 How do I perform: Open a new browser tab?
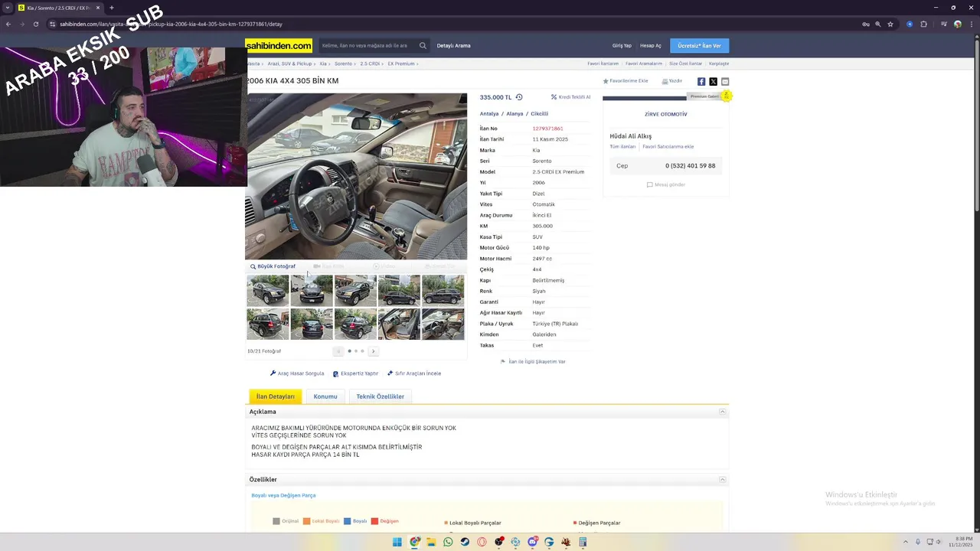click(x=112, y=8)
